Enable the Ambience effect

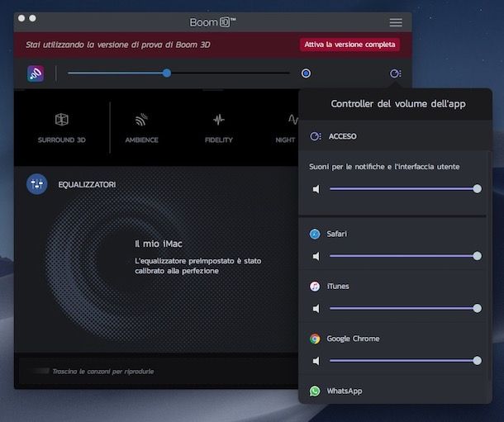(x=141, y=128)
